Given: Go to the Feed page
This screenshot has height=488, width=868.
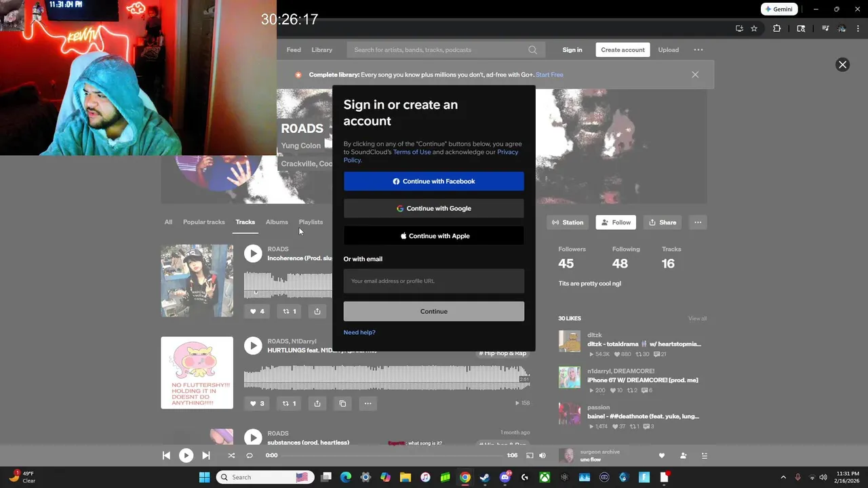Looking at the screenshot, I should 294,49.
